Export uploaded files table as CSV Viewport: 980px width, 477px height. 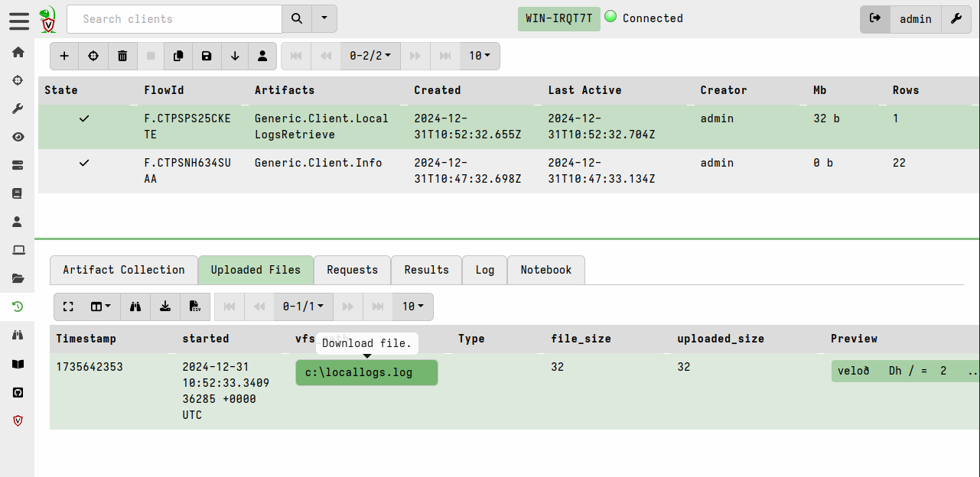[x=195, y=307]
